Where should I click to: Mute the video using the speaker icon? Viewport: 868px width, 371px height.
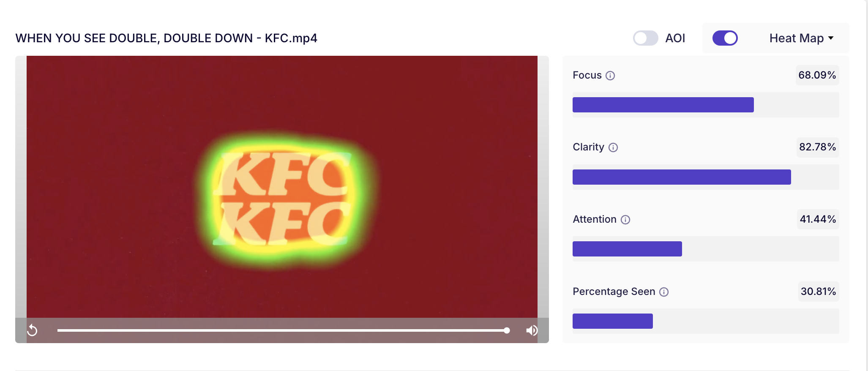click(532, 330)
